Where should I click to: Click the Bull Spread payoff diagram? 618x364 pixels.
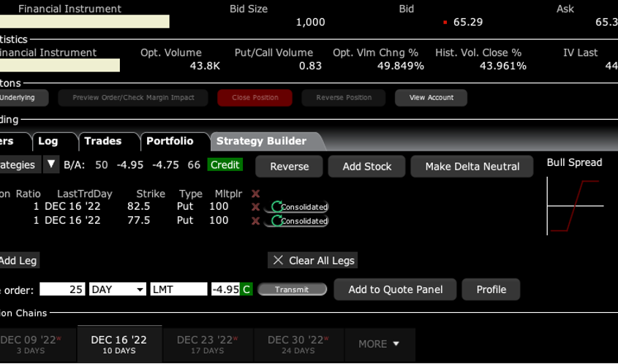pos(575,206)
